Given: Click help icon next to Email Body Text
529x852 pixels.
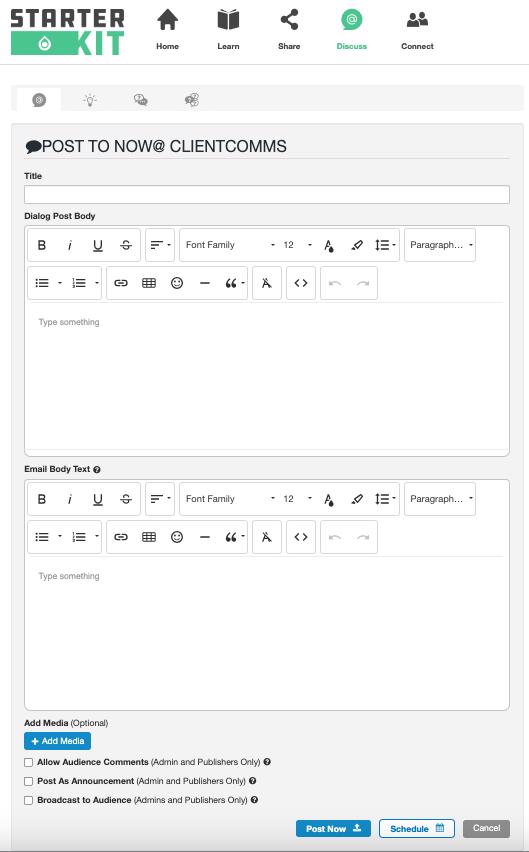Looking at the screenshot, I should pos(97,469).
